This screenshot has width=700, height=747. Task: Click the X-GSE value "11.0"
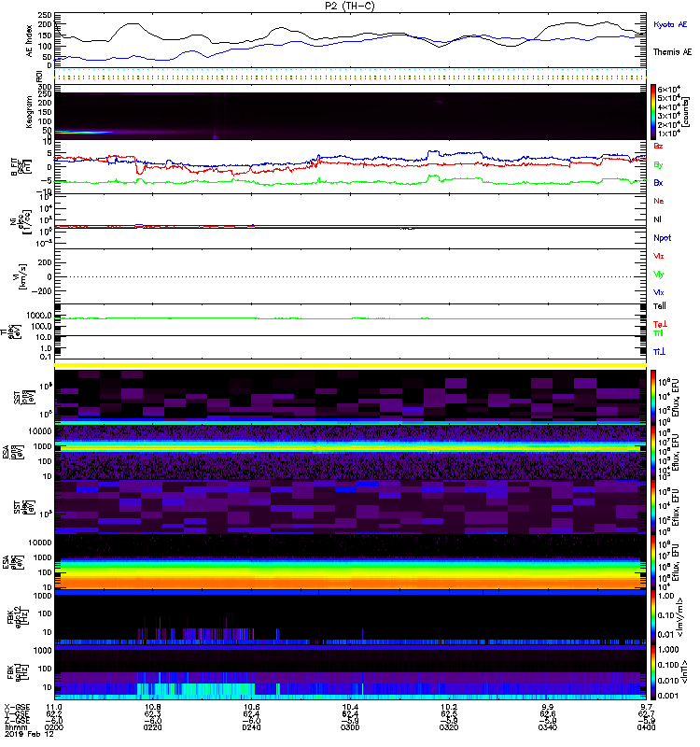pos(53,707)
